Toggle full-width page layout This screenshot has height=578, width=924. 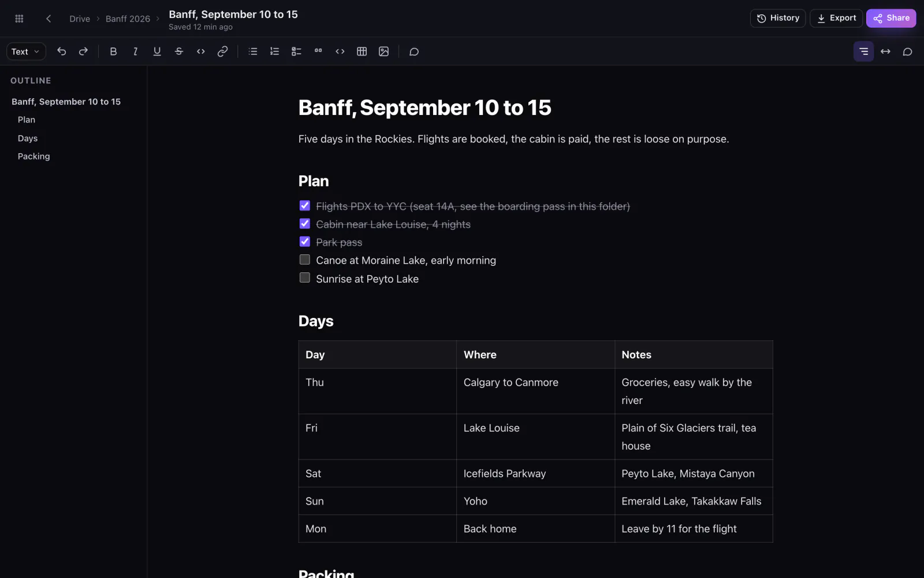click(885, 51)
